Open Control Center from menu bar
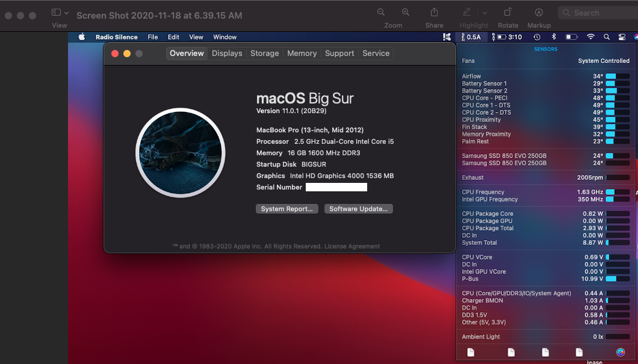638x364 pixels. coord(622,37)
